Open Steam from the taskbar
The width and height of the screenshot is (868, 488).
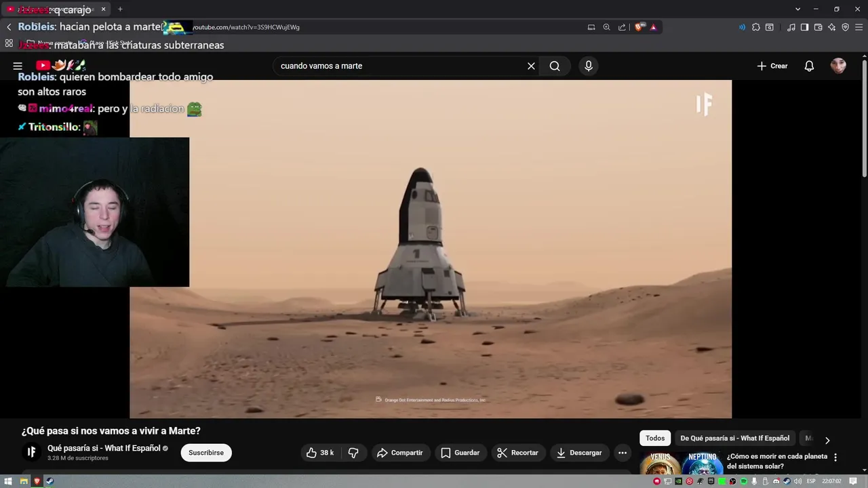tap(50, 481)
